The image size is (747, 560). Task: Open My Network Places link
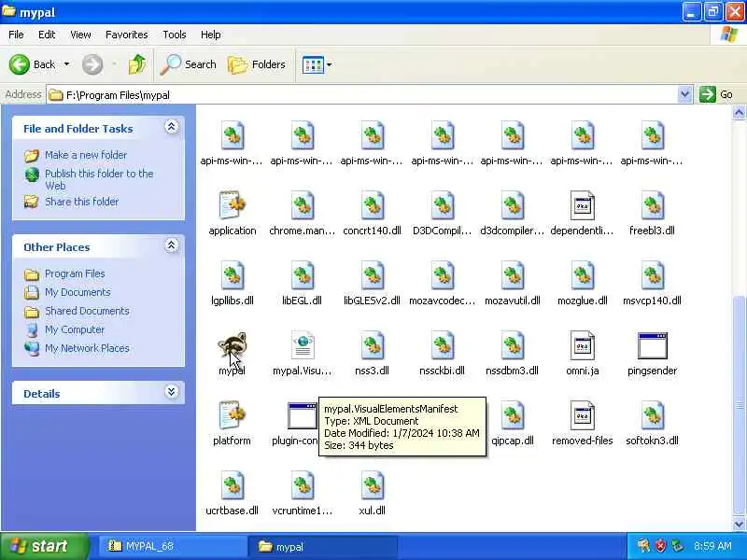click(87, 348)
